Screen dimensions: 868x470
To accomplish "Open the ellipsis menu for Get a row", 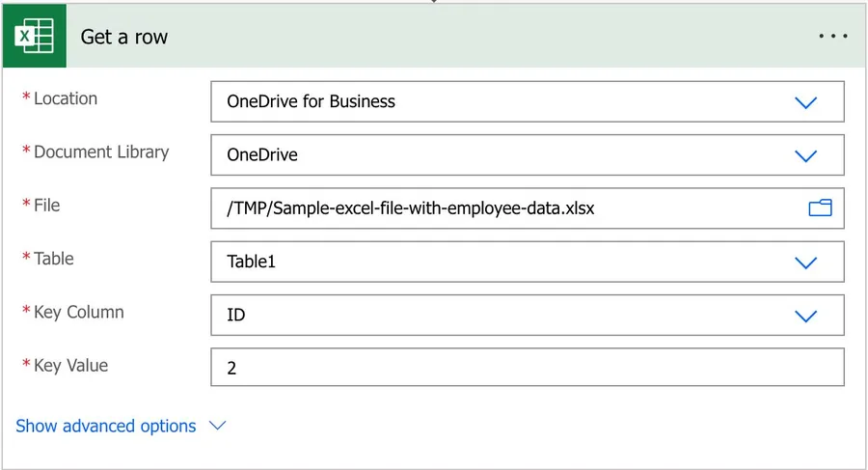I will coord(832,37).
